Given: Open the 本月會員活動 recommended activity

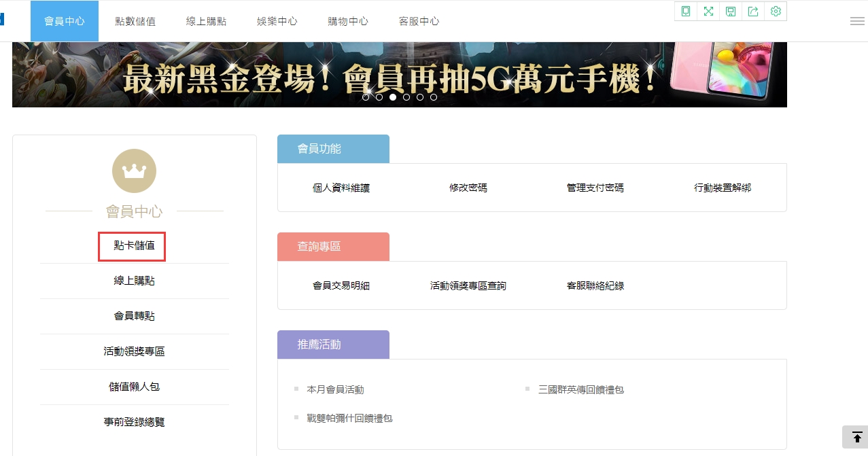Looking at the screenshot, I should click(x=335, y=390).
